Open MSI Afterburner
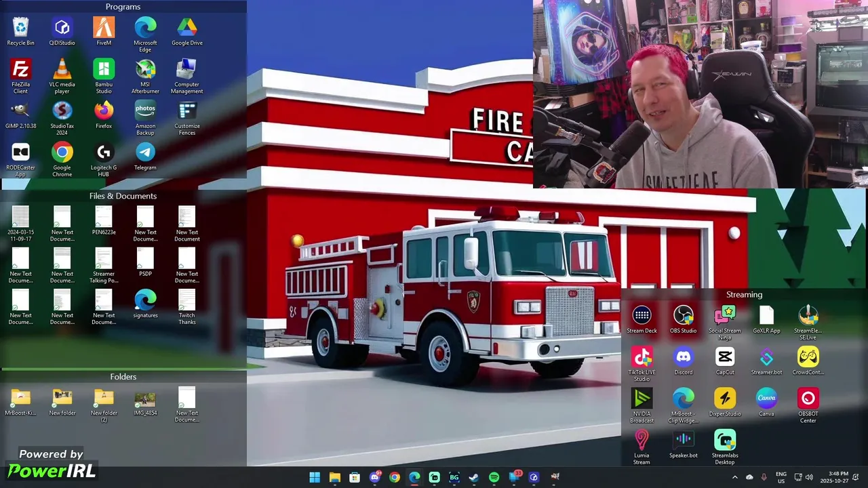The width and height of the screenshot is (868, 488). [x=145, y=77]
